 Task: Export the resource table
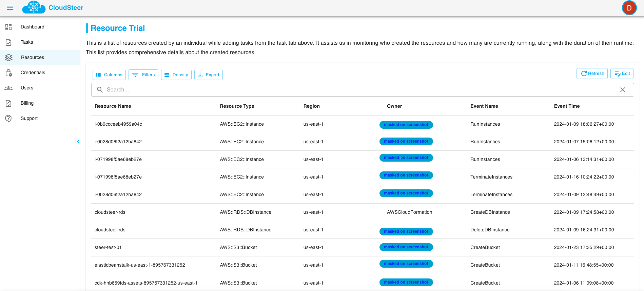click(x=208, y=75)
